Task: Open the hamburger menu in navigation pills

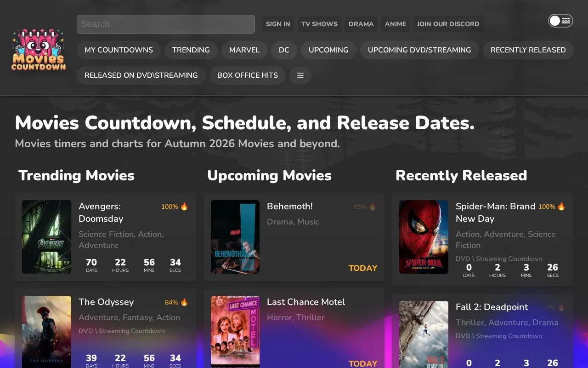Action: tap(300, 75)
